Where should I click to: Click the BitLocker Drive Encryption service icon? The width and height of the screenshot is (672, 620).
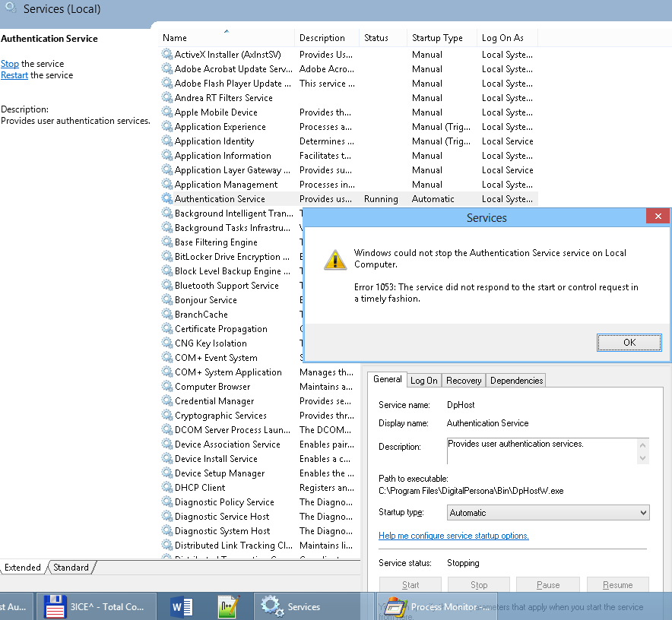(166, 256)
